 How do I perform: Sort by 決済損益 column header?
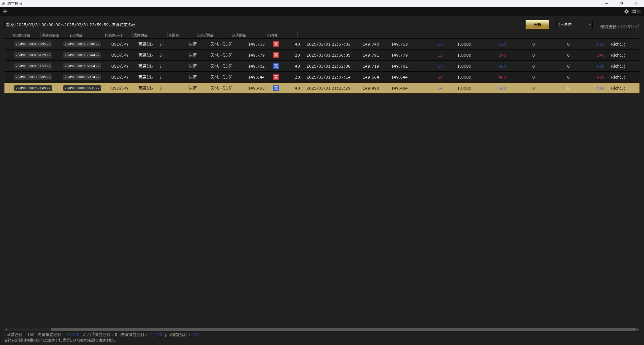pos(239,35)
